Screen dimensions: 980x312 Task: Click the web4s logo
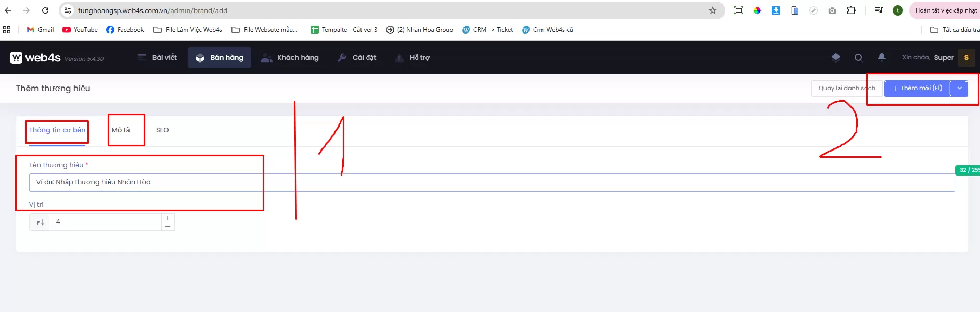pyautogui.click(x=35, y=58)
